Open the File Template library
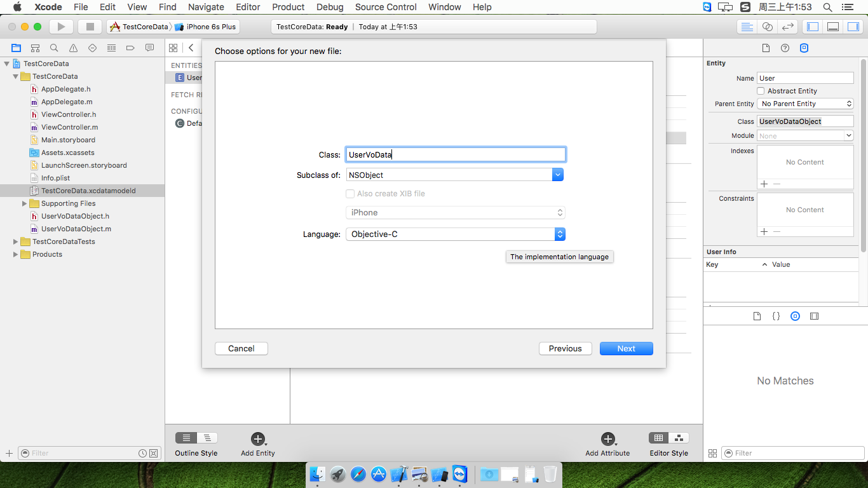Viewport: 868px width, 488px height. (757, 316)
